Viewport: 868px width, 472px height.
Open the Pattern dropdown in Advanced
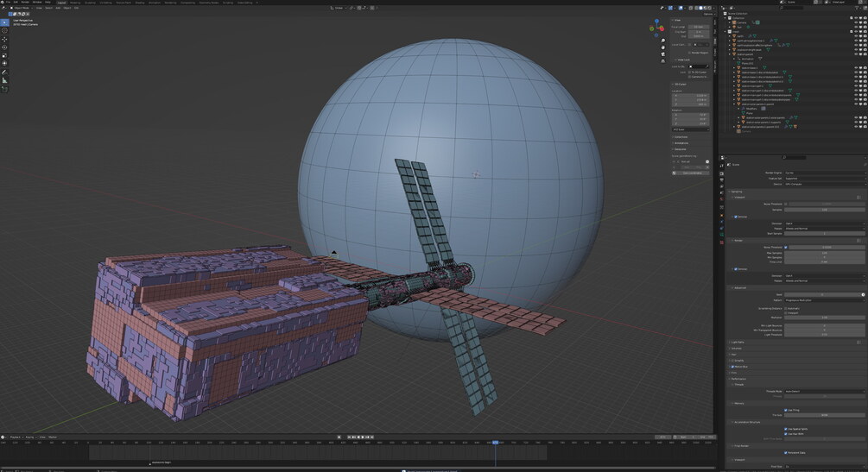click(824, 300)
